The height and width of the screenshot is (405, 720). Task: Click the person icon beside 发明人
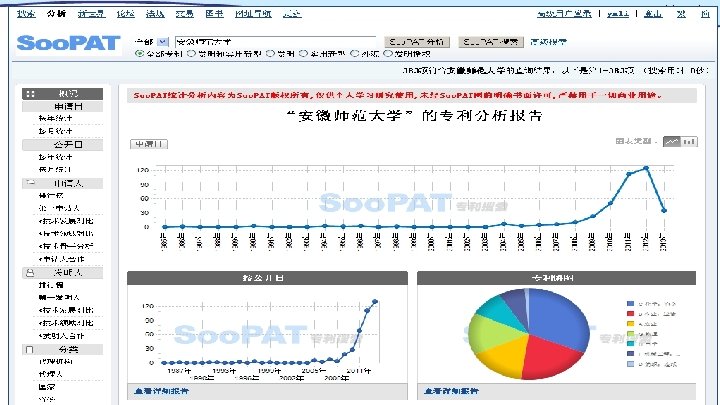pyautogui.click(x=30, y=273)
